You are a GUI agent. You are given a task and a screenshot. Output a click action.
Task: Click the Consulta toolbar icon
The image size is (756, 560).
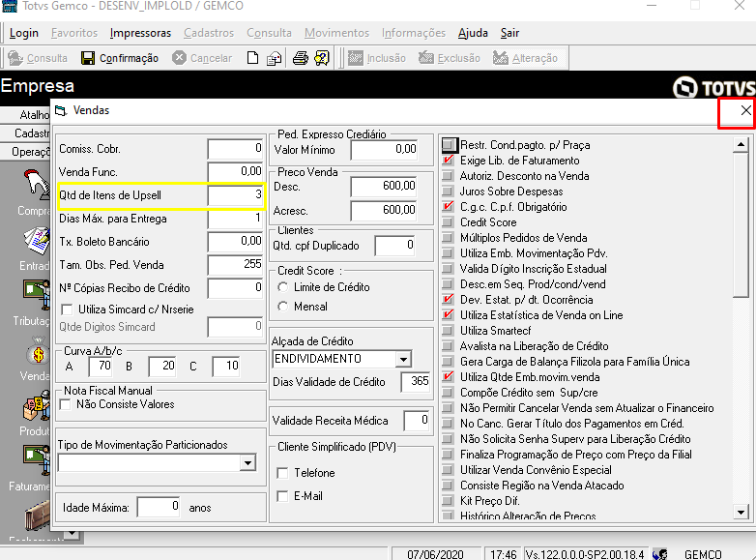[15, 58]
